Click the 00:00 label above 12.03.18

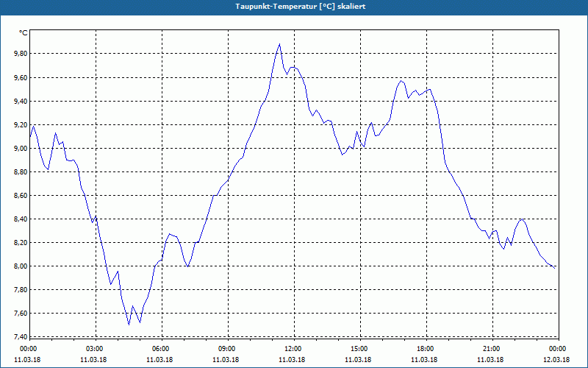pyautogui.click(x=558, y=349)
